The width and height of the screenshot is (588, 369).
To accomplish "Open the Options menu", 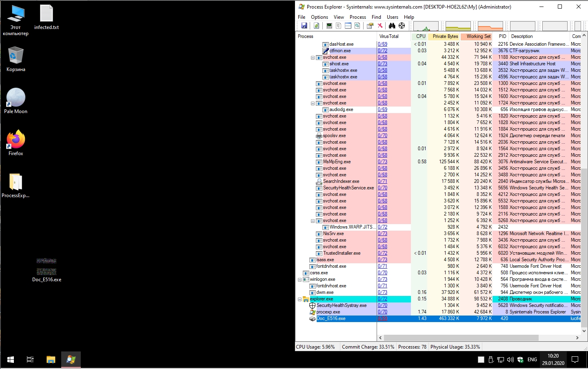I will pos(320,17).
